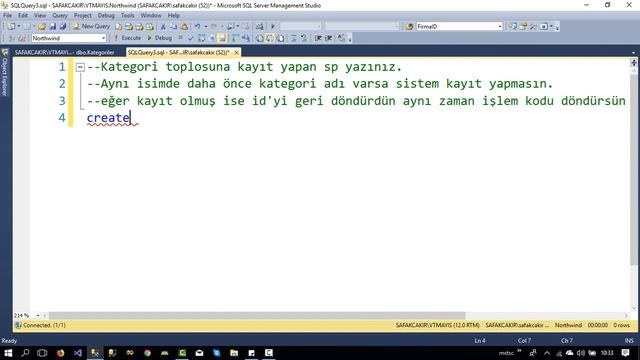
Task: Execute the current query
Action: click(127, 38)
